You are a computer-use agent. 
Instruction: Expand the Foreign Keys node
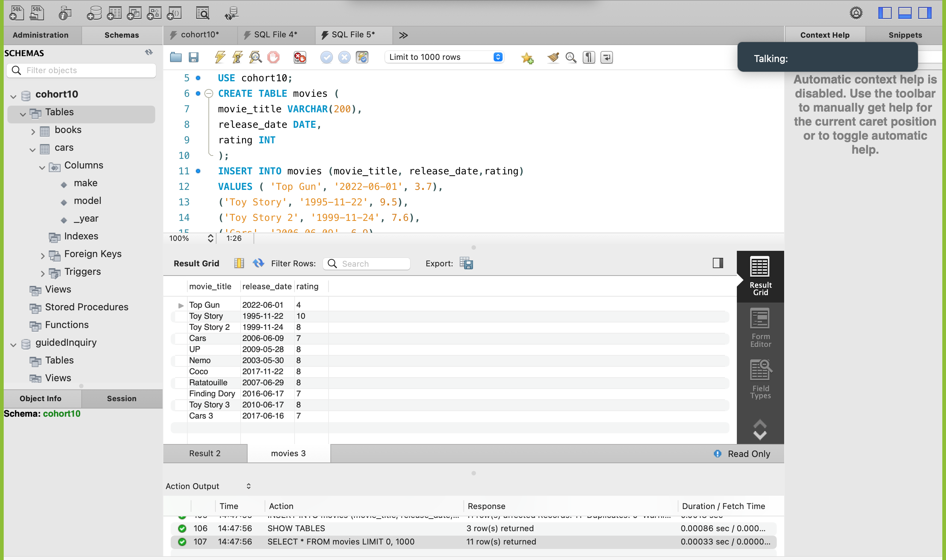pyautogui.click(x=42, y=256)
